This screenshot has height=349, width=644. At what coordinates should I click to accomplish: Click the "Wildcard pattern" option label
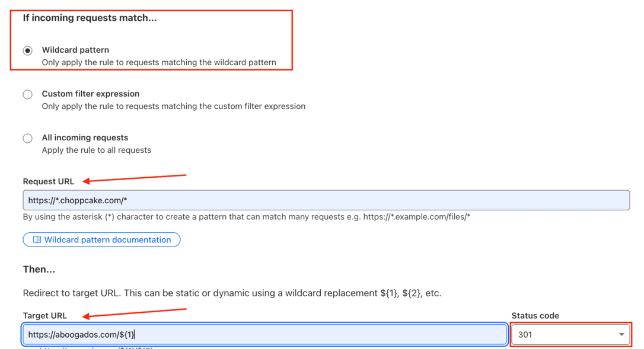[75, 50]
